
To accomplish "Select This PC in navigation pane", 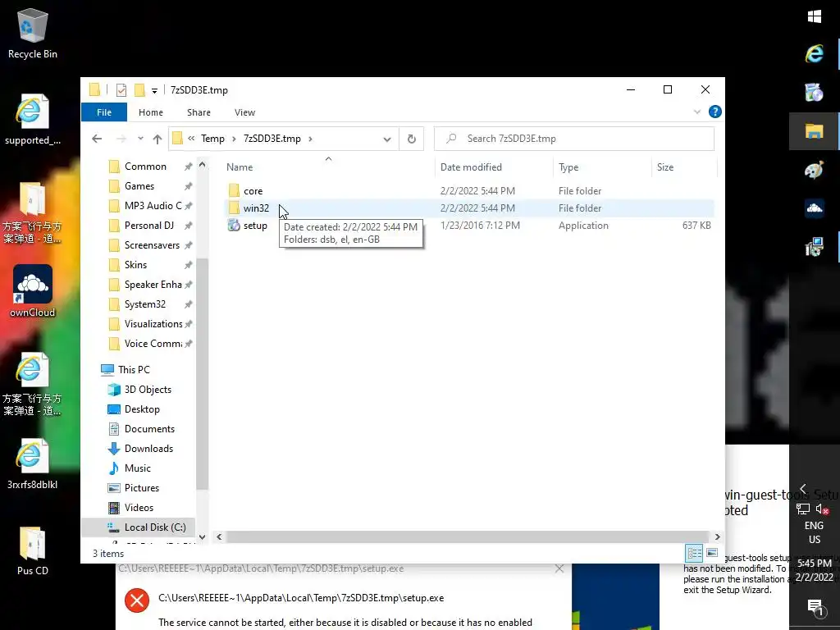I will (x=134, y=370).
